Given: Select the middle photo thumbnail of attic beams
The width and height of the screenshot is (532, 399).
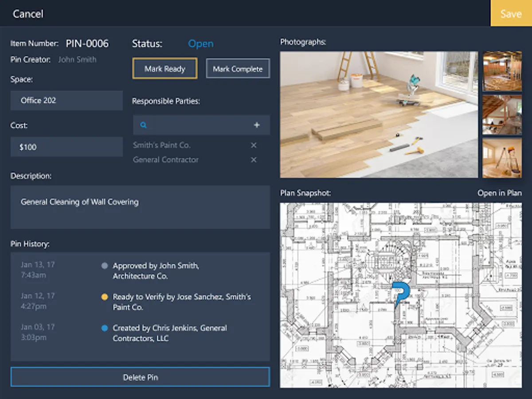Looking at the screenshot, I should 502,115.
